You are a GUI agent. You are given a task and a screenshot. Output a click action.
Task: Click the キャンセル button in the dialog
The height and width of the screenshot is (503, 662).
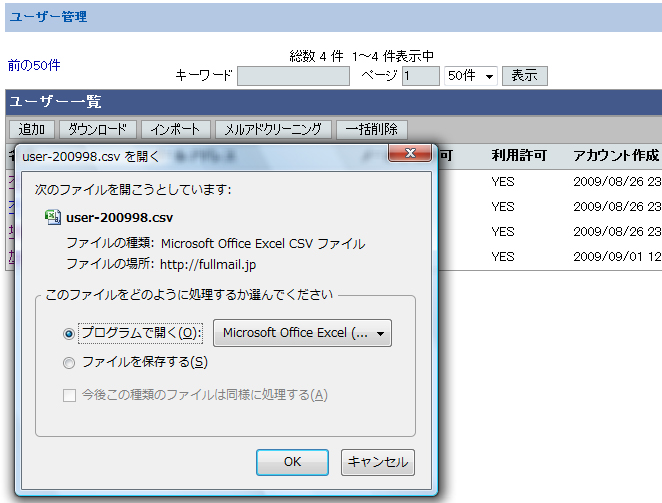pyautogui.click(x=378, y=462)
